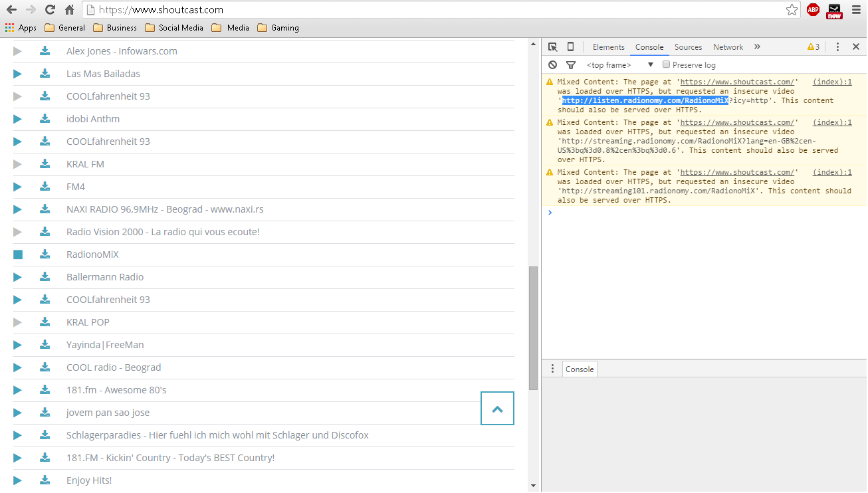Show more DevTools tabs
Screen dimensions: 868x493
pos(757,47)
